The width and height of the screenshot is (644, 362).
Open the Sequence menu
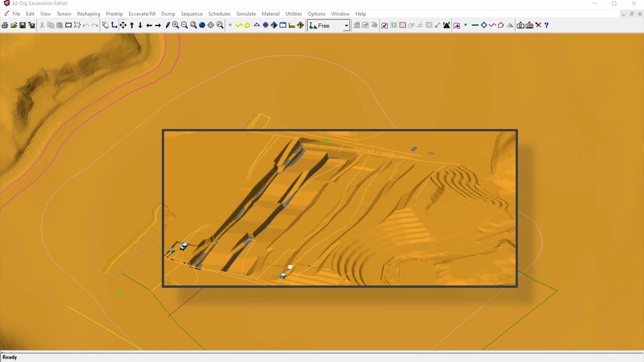tap(192, 14)
